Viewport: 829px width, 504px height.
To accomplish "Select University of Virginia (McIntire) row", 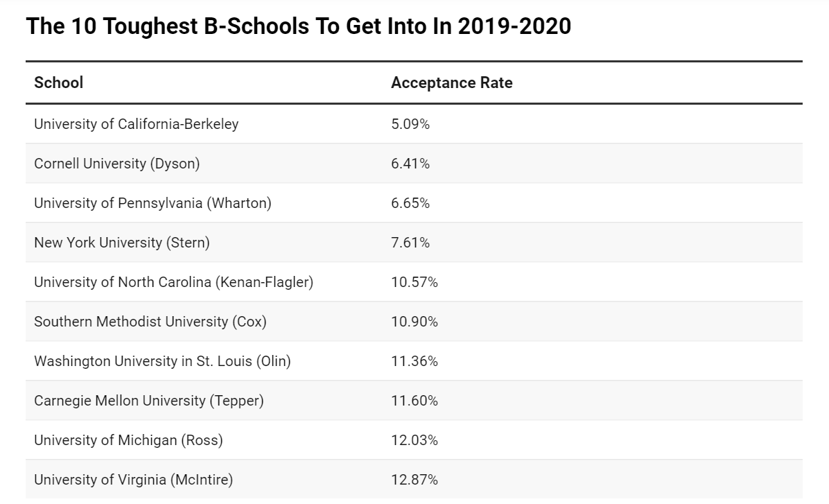I will point(133,480).
